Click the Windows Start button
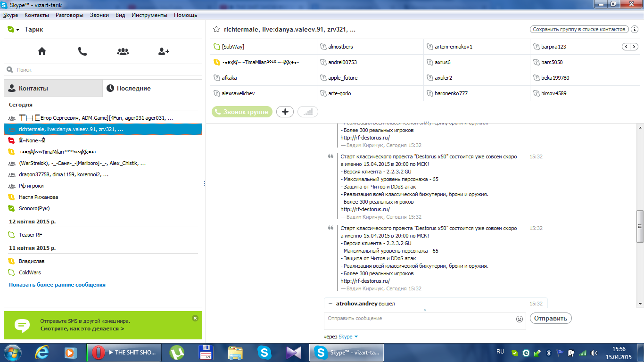This screenshot has width=644, height=362. (13, 352)
